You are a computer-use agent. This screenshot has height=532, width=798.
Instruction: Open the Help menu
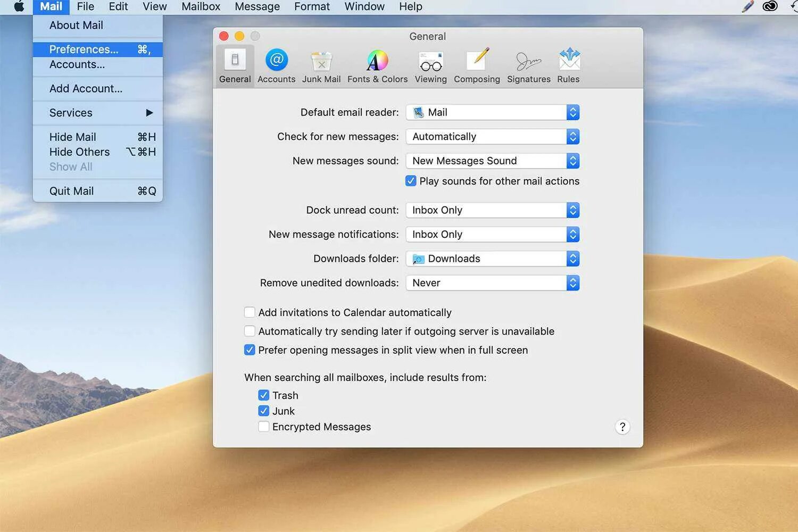[411, 6]
